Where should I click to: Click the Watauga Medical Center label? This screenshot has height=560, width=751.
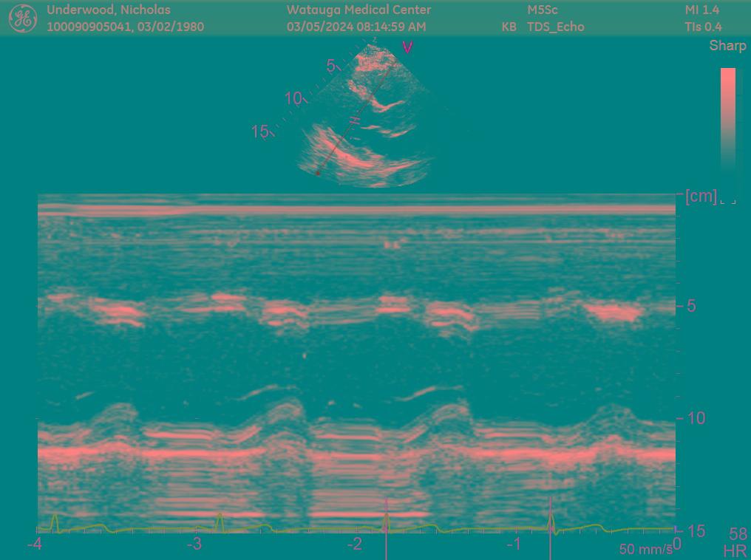pos(358,10)
